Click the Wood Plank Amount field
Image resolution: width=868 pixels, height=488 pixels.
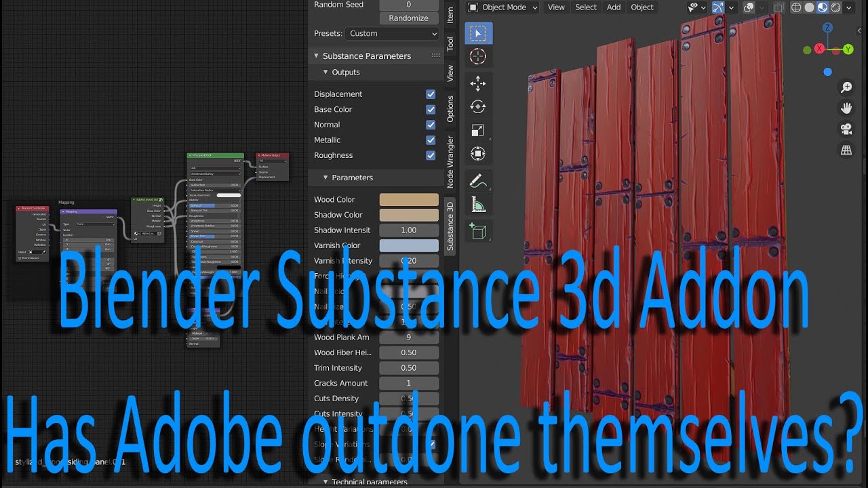click(x=409, y=338)
